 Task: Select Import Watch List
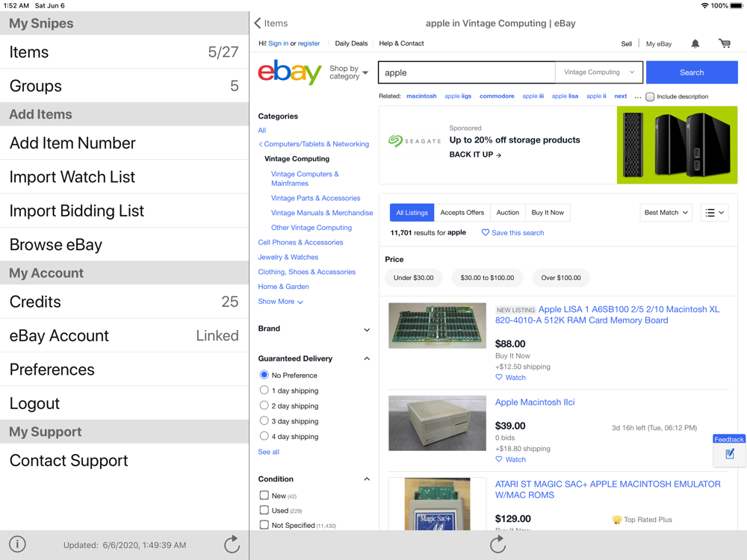point(124,177)
